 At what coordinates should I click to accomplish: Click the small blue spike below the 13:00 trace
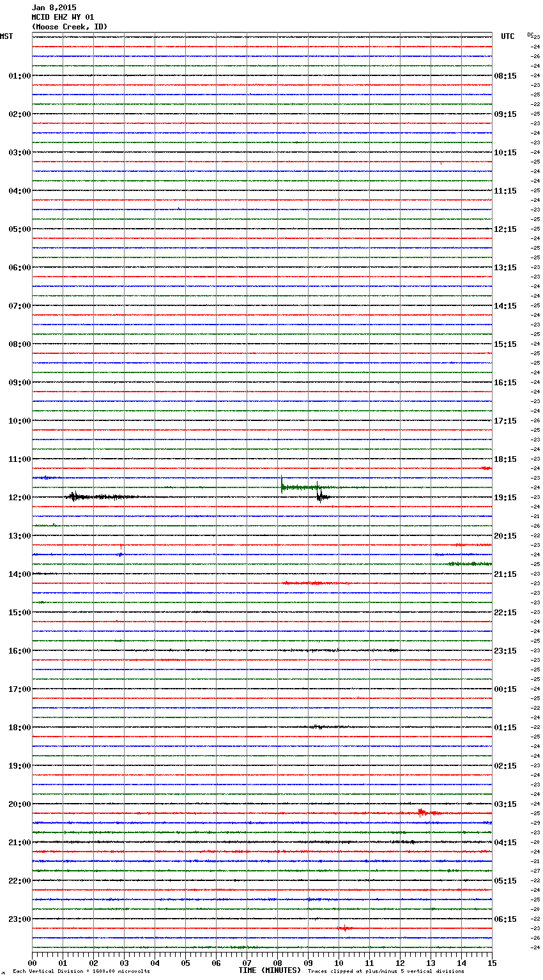(121, 553)
